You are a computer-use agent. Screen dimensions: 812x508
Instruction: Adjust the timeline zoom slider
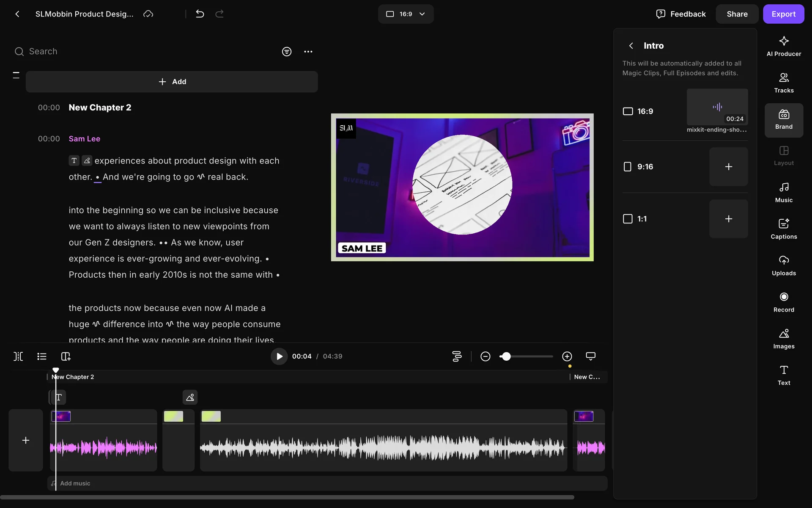coord(506,356)
